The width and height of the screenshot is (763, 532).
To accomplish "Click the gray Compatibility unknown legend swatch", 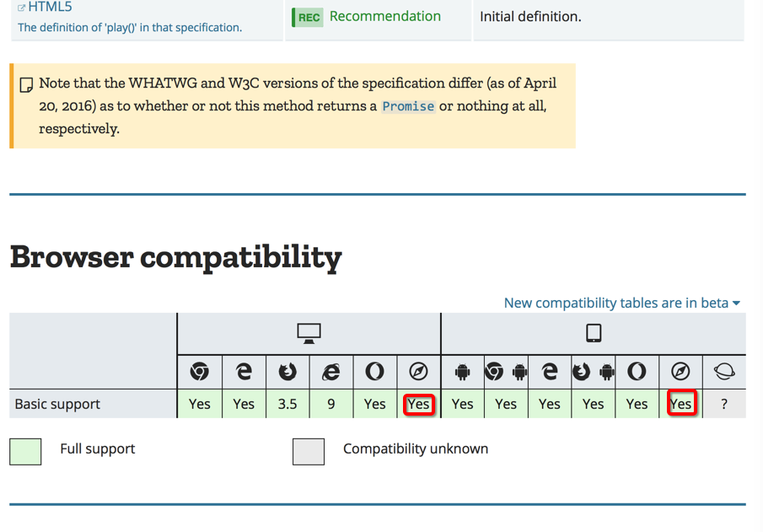I will 309,450.
